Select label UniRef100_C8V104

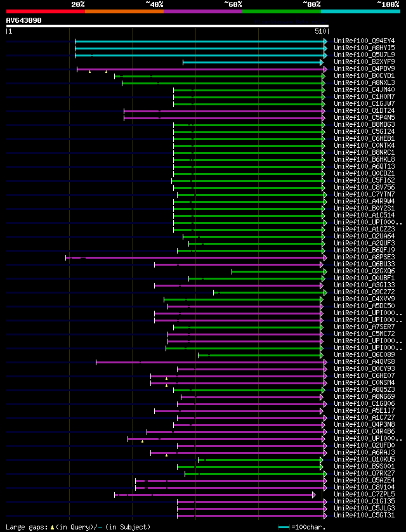364,488
